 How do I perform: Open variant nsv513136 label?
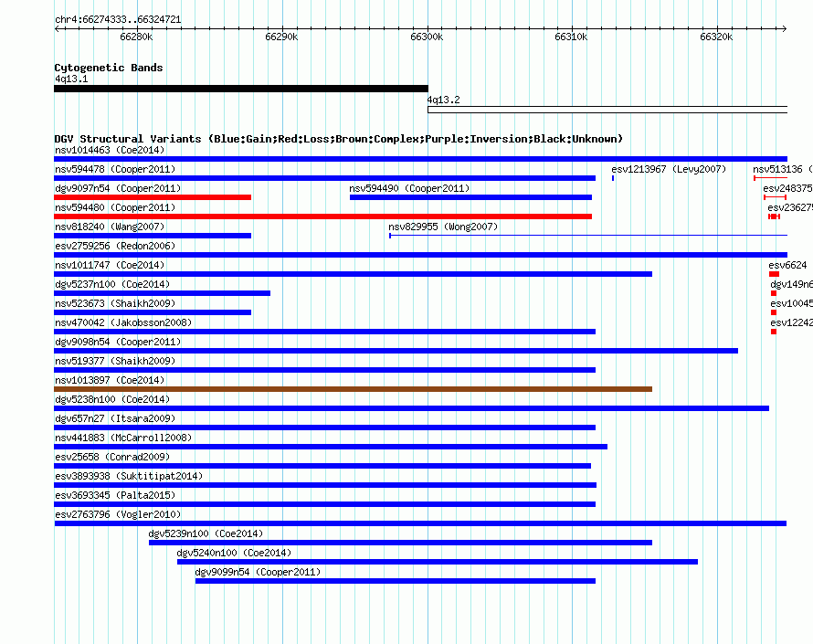coord(777,169)
